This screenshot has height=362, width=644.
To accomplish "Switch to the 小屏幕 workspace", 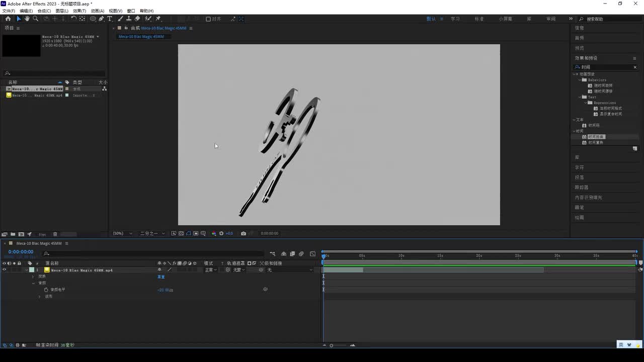I will 505,19.
